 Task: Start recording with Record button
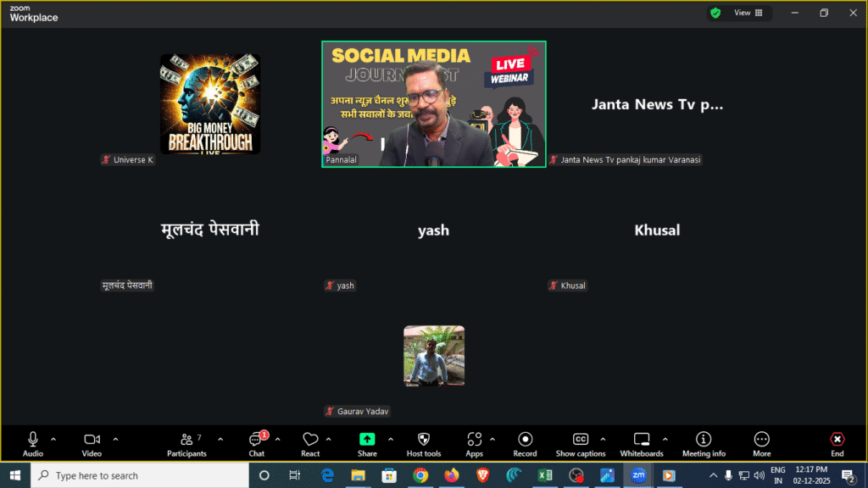click(x=525, y=440)
